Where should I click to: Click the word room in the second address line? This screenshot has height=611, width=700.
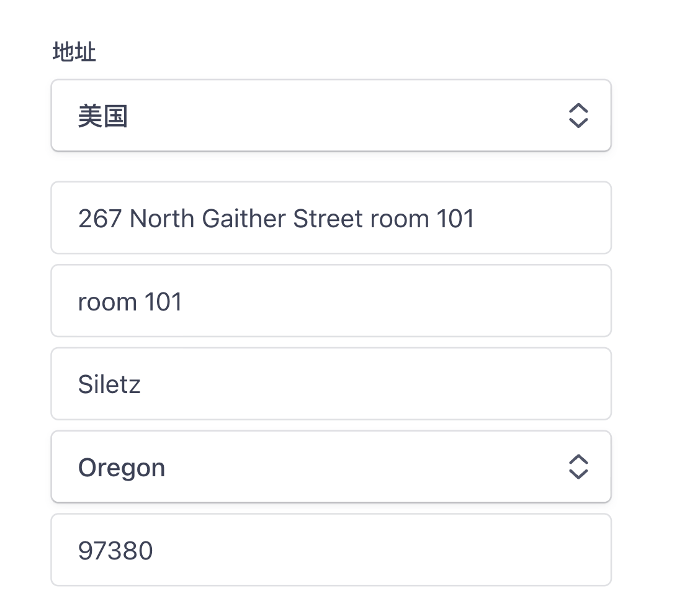[107, 302]
